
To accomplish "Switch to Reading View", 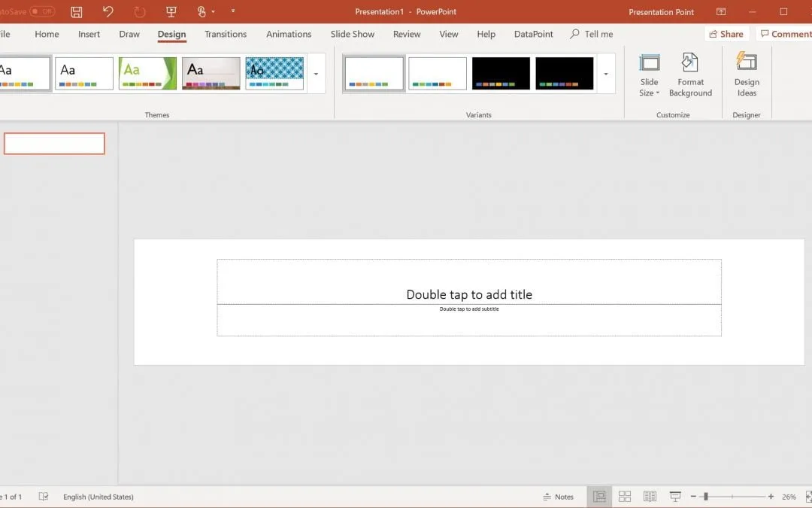I will click(650, 497).
